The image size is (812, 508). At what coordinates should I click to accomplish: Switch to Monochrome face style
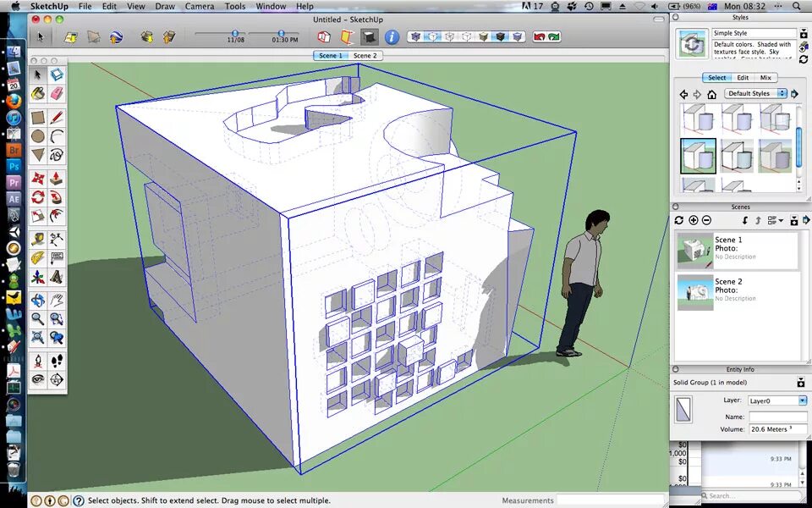[x=518, y=36]
